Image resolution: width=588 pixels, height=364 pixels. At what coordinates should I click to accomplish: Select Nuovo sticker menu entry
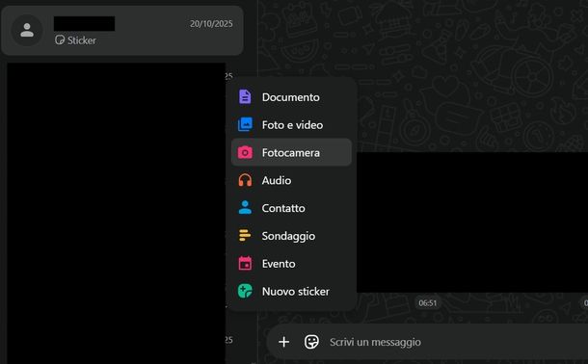[291, 291]
